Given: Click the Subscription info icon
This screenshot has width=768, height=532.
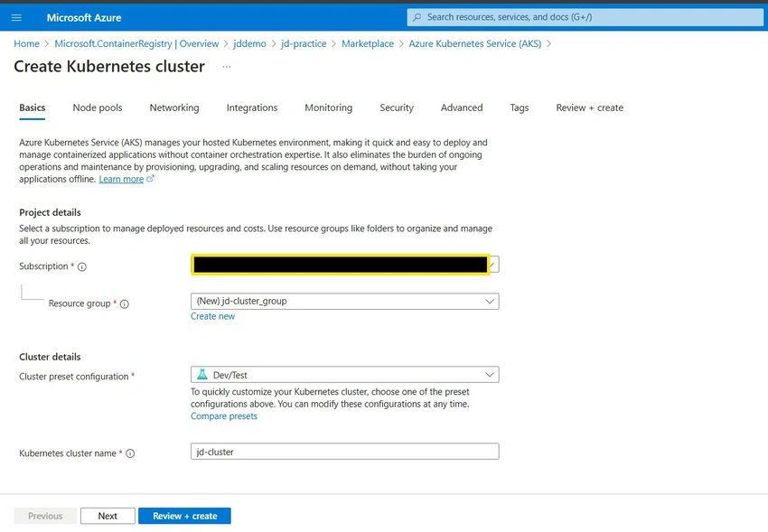Looking at the screenshot, I should coord(82,266).
